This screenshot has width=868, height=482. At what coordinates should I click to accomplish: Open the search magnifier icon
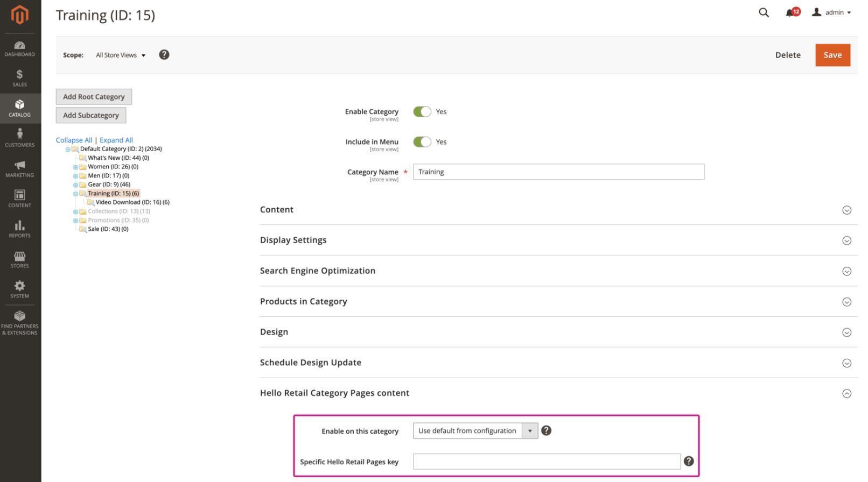coord(764,12)
